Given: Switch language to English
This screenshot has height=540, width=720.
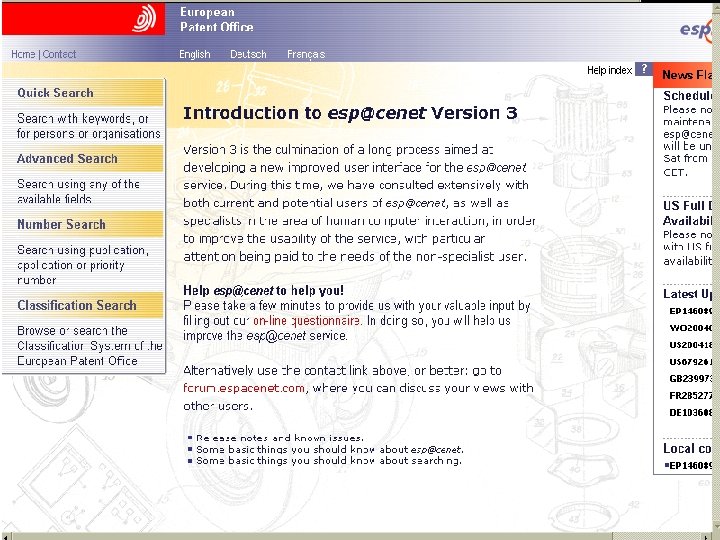Looking at the screenshot, I should tap(195, 54).
